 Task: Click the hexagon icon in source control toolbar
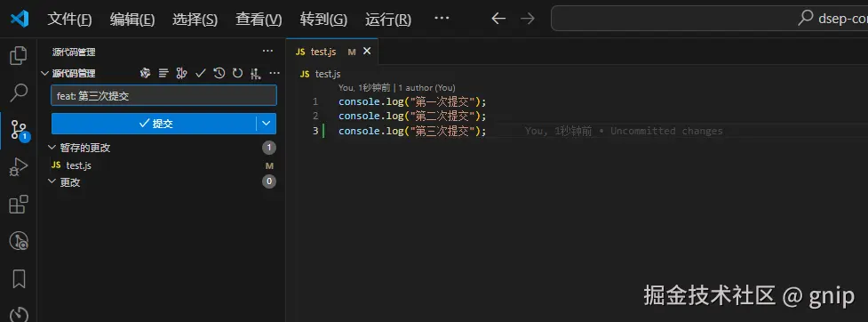[x=146, y=73]
